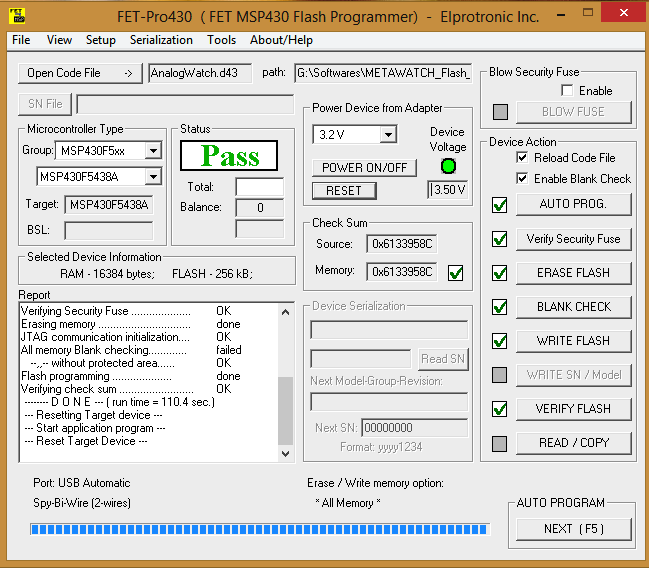
Task: Click the check sum match icon next to Memory
Action: click(456, 273)
